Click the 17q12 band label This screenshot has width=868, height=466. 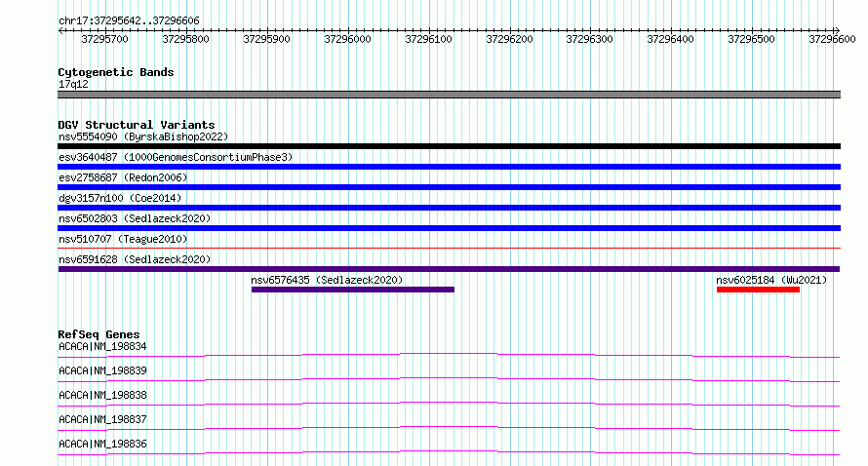click(73, 84)
